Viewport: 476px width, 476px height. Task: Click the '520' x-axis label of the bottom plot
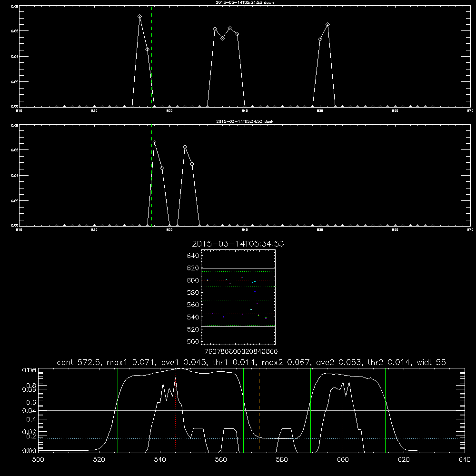click(99, 460)
